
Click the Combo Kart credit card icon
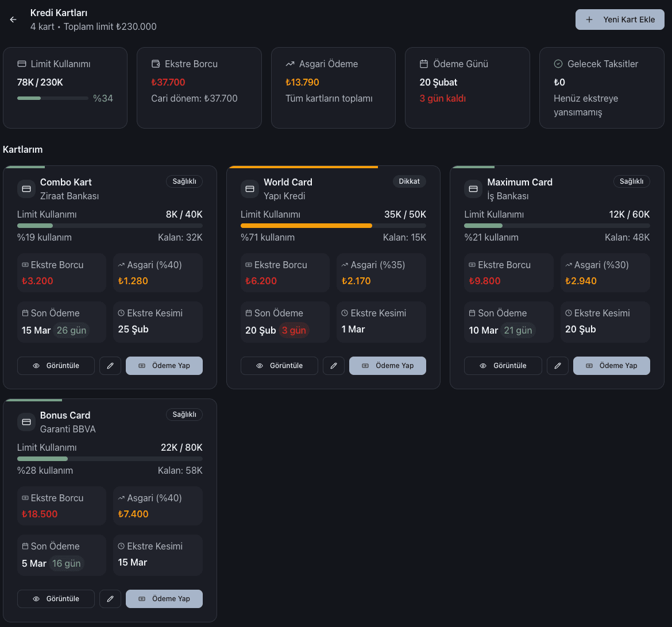(x=26, y=189)
